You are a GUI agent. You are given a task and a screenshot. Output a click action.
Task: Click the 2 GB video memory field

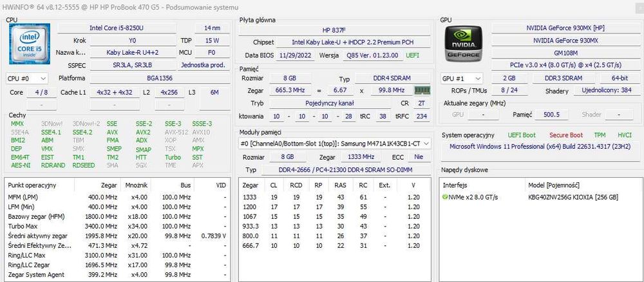pyautogui.click(x=509, y=78)
